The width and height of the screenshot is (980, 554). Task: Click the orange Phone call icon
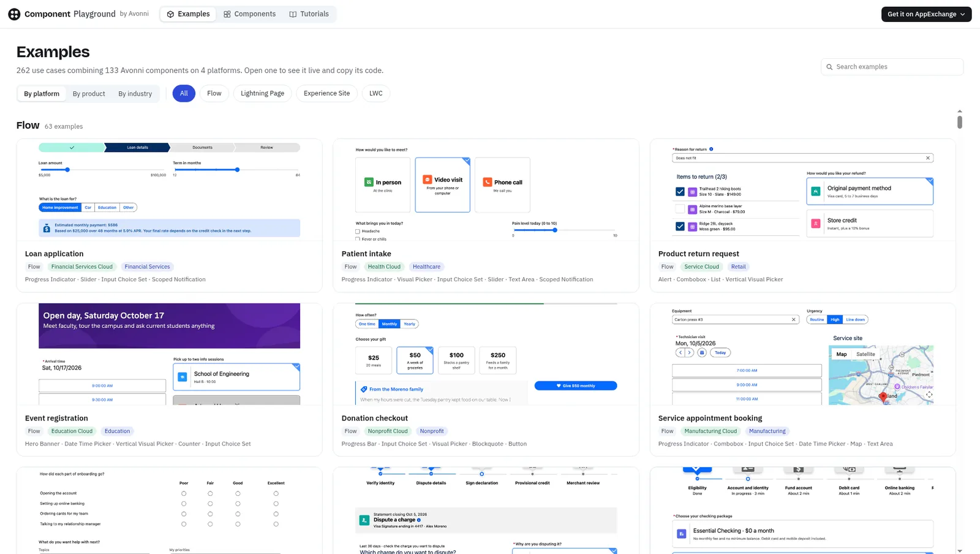click(x=488, y=182)
